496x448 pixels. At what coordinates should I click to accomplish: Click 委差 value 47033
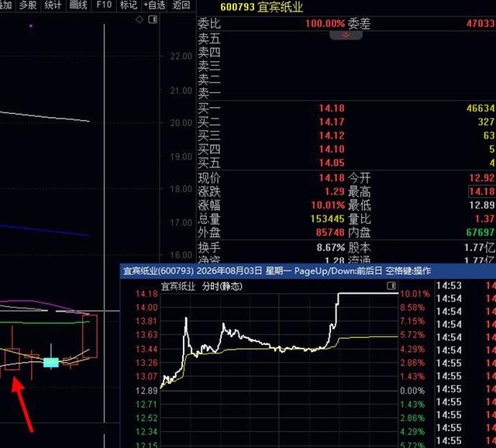tap(480, 24)
